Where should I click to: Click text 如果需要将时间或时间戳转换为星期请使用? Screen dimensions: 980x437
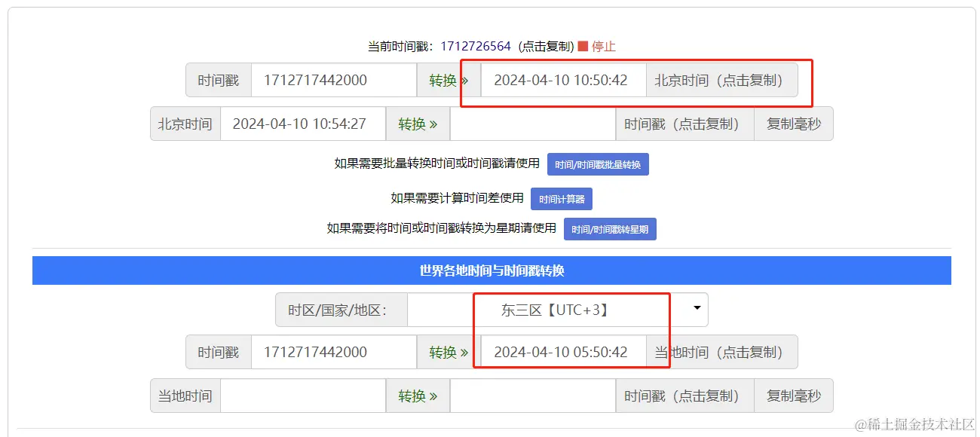click(442, 228)
